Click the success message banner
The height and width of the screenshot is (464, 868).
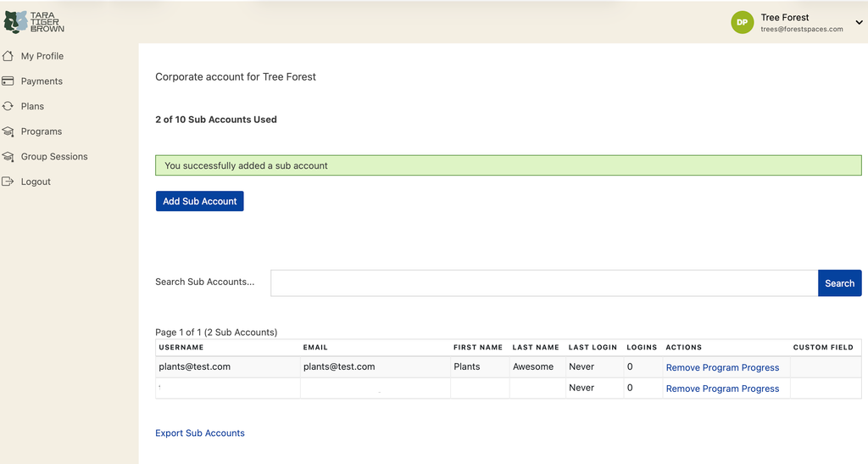[509, 165]
